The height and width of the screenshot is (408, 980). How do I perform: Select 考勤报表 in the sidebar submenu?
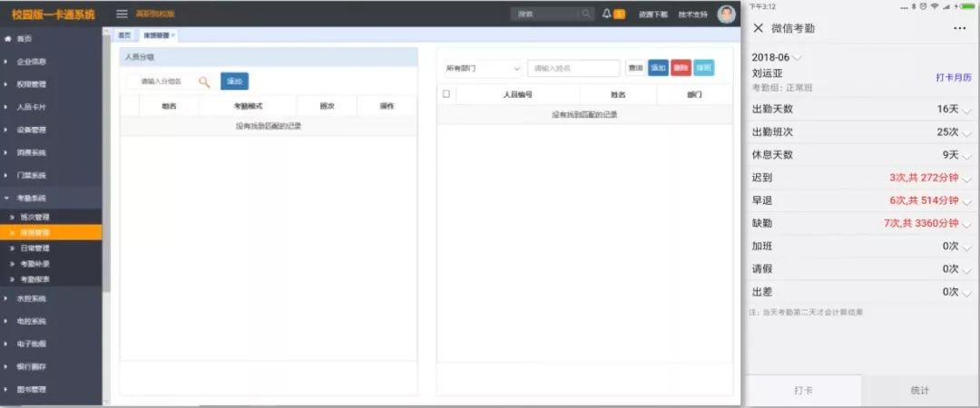34,279
